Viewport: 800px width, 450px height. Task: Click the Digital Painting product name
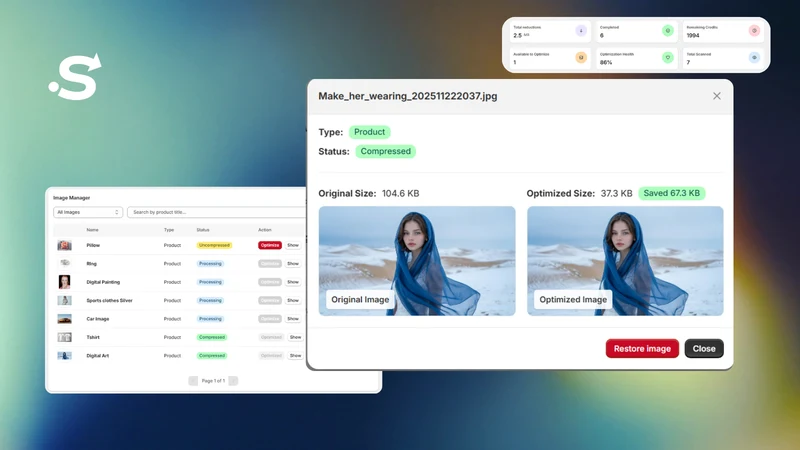coord(103,282)
